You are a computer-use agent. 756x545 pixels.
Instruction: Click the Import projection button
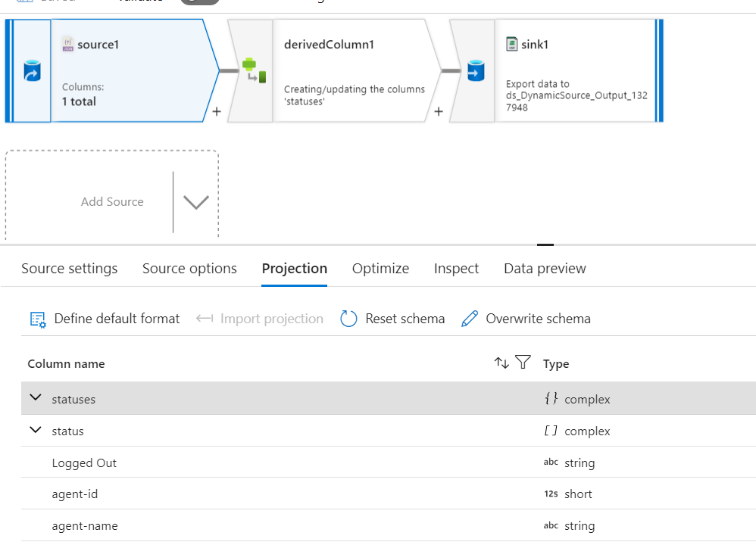point(260,319)
